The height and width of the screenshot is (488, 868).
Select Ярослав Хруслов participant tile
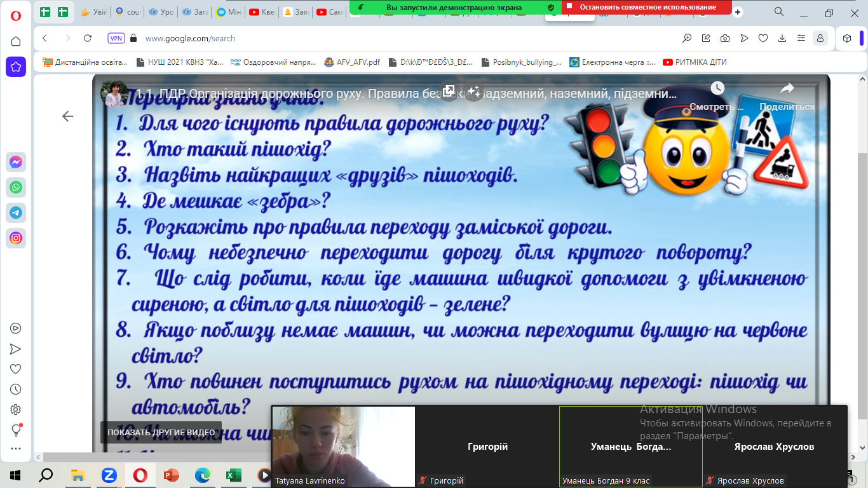775,446
